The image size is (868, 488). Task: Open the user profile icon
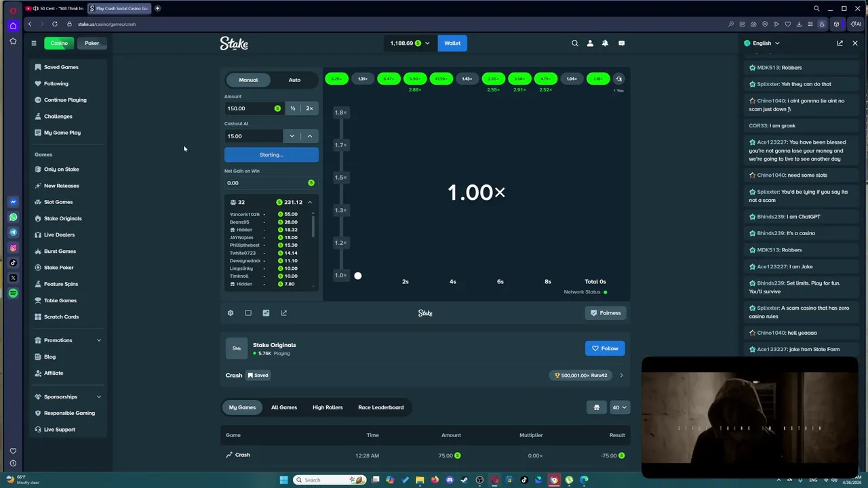[x=590, y=43]
